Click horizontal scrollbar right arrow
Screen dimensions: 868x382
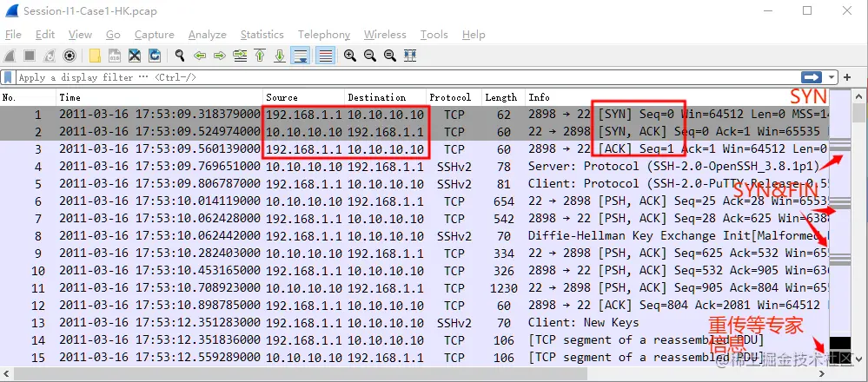pyautogui.click(x=822, y=373)
